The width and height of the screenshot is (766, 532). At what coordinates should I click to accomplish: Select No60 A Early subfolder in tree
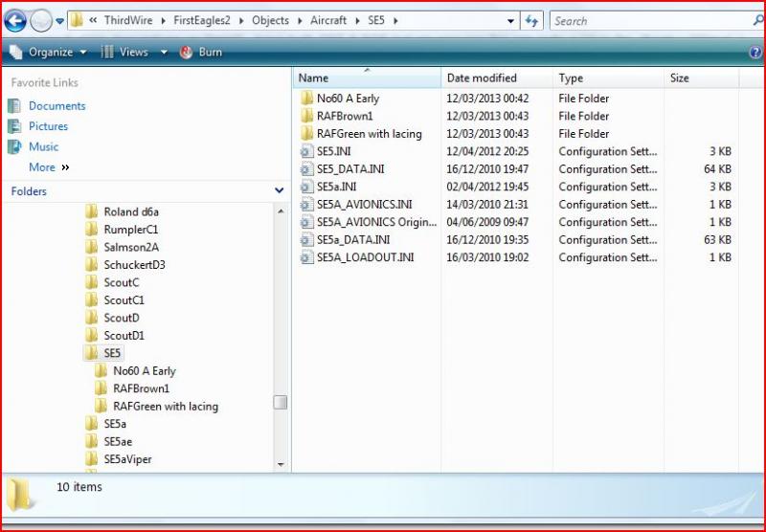(x=135, y=371)
